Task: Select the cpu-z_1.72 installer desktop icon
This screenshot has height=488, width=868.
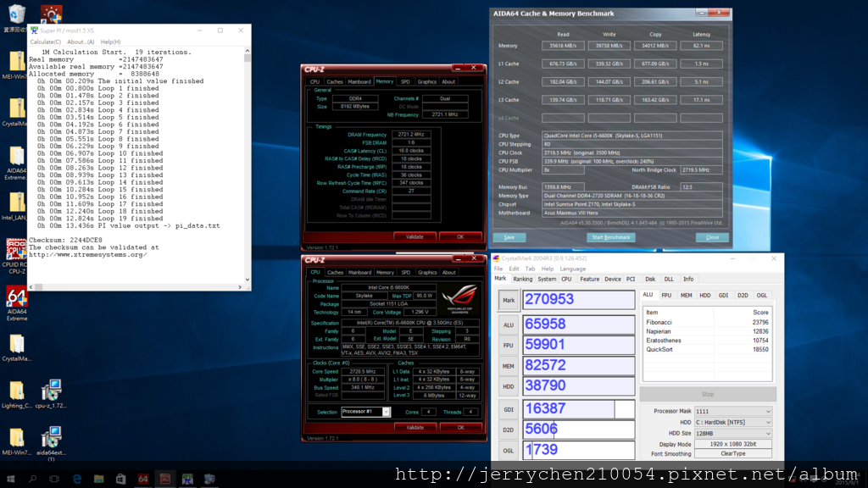Action: [51, 395]
